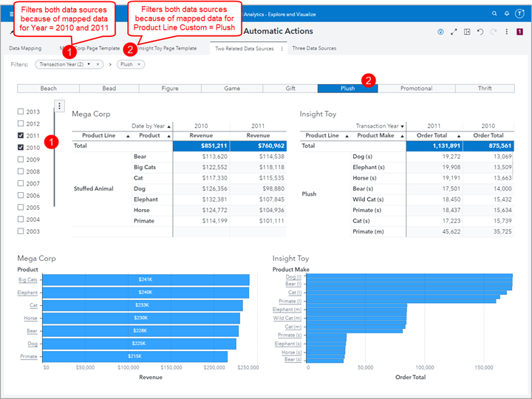This screenshot has width=532, height=399.
Task: Open the notifications bell
Action: coord(507,13)
